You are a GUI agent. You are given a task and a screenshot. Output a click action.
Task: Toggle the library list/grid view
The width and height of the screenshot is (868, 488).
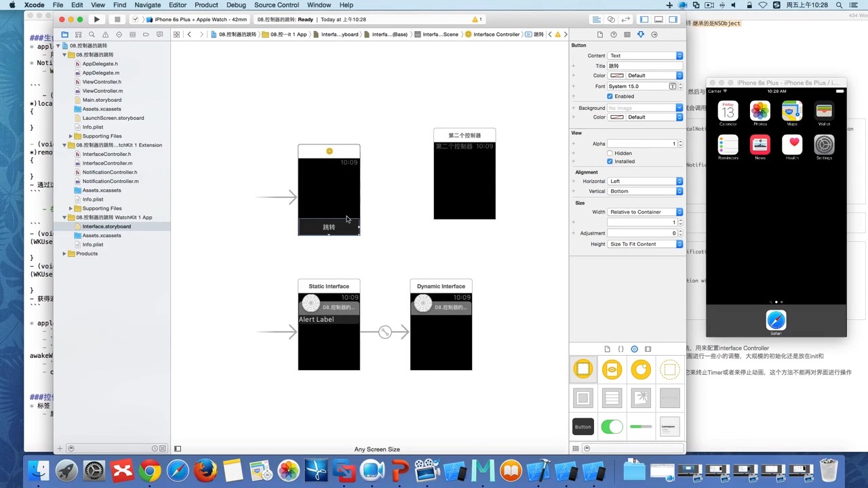pos(576,449)
